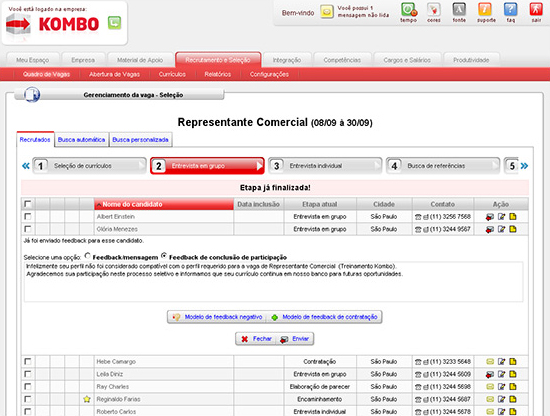Go to previous stages with left double arrow
Screen dimensions: 550x416
coord(26,166)
